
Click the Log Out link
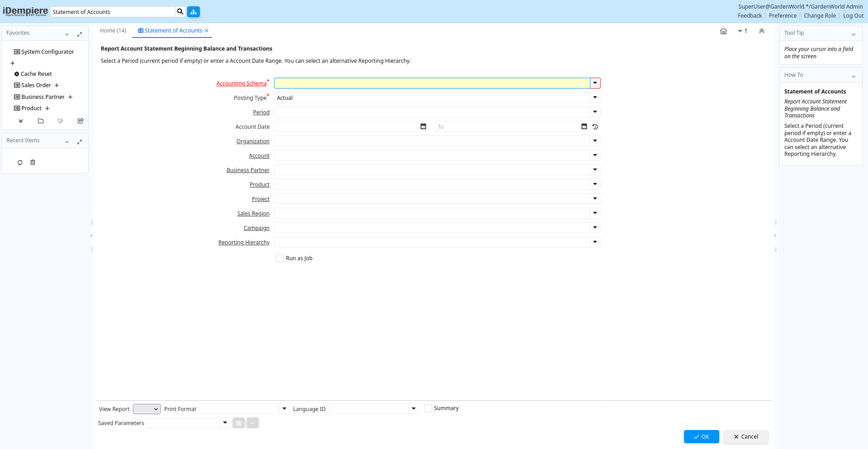pos(853,16)
